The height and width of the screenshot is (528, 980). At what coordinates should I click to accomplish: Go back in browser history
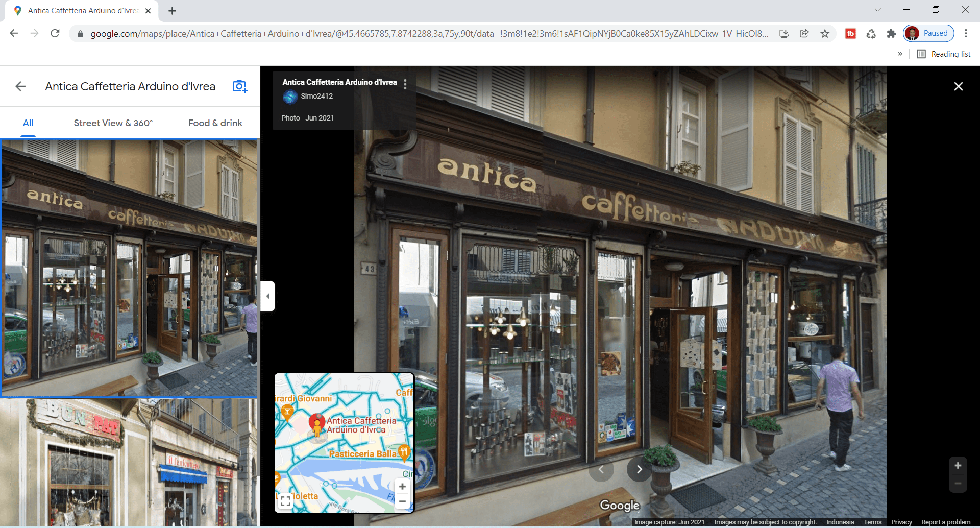pos(14,33)
